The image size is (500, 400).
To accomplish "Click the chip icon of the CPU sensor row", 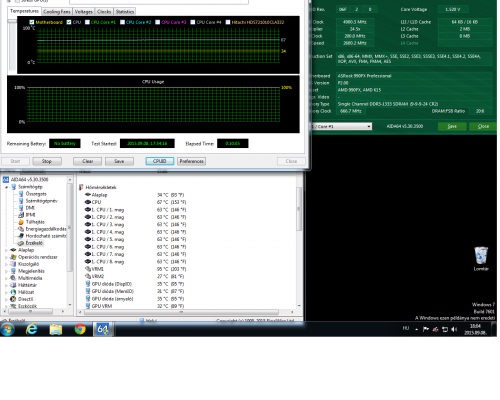I will (88, 202).
